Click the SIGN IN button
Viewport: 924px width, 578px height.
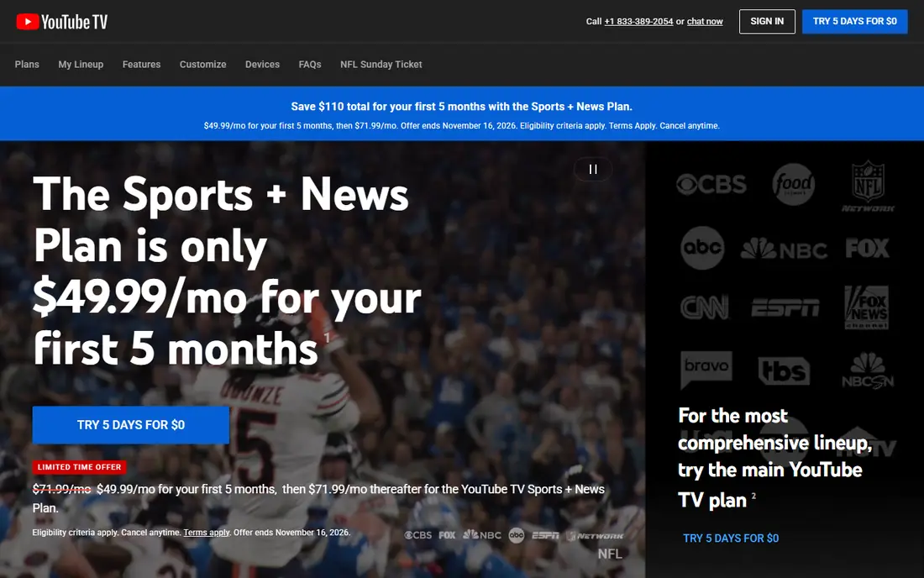click(x=767, y=21)
